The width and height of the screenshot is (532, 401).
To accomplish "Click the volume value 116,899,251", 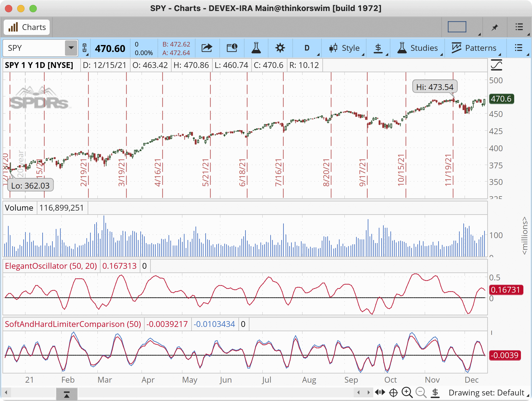I will (62, 208).
